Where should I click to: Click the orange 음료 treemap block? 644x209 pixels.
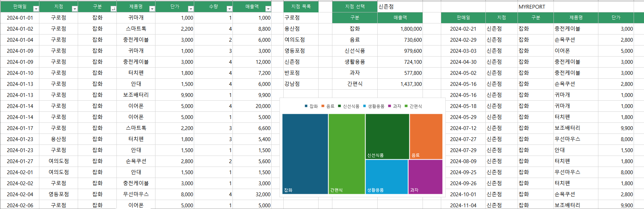[x=426, y=136]
